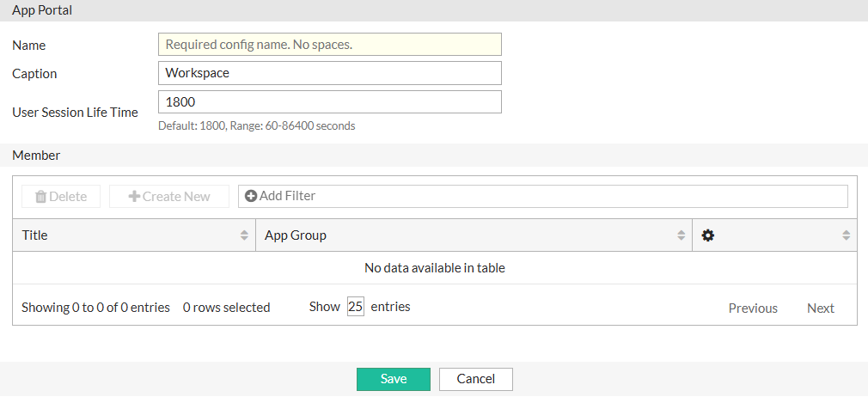Go to Previous page of entries
This screenshot has height=397, width=868.
(x=753, y=308)
